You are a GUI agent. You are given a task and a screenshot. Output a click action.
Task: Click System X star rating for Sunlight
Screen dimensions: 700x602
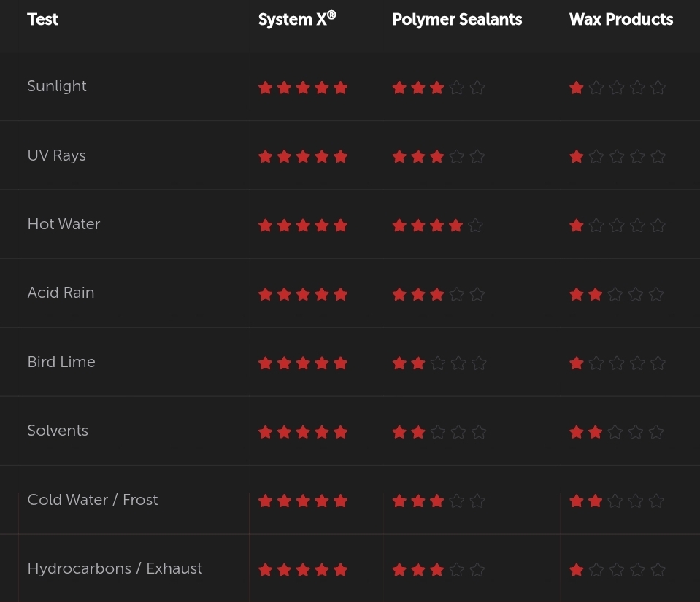(x=303, y=88)
